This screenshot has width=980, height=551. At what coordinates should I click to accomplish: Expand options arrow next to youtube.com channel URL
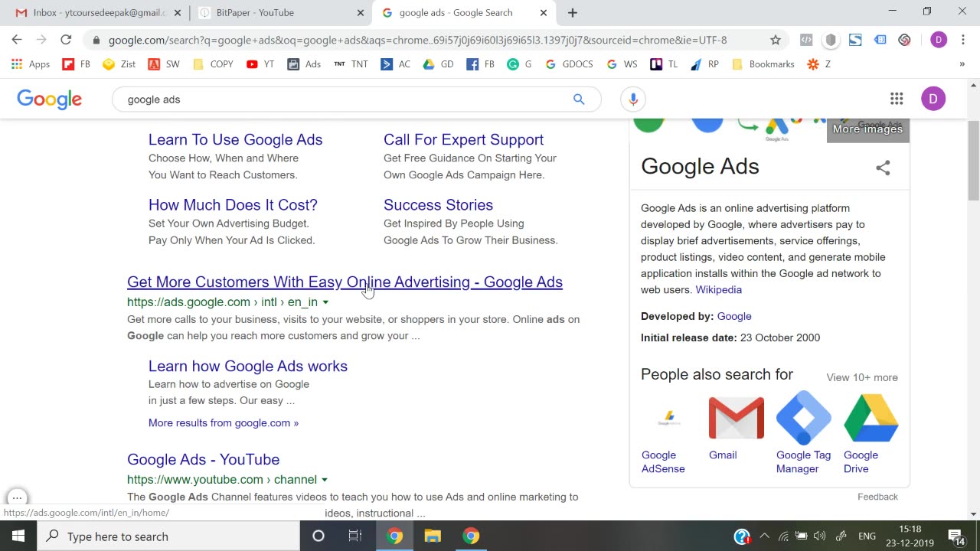point(325,480)
